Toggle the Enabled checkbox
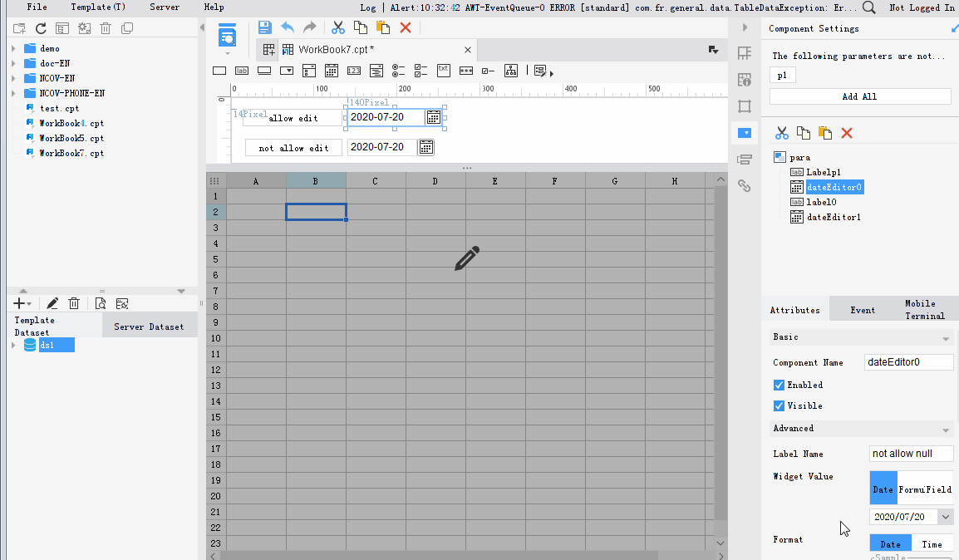 pos(779,386)
